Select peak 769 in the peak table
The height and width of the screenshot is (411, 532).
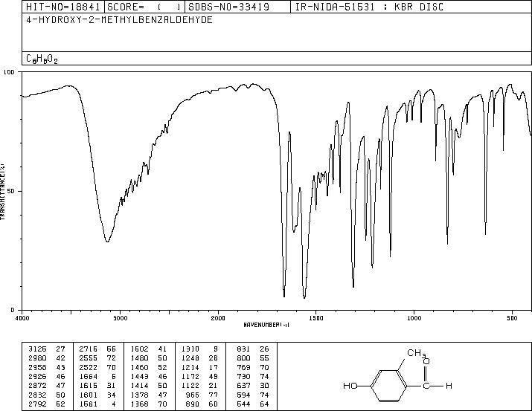pyautogui.click(x=243, y=367)
